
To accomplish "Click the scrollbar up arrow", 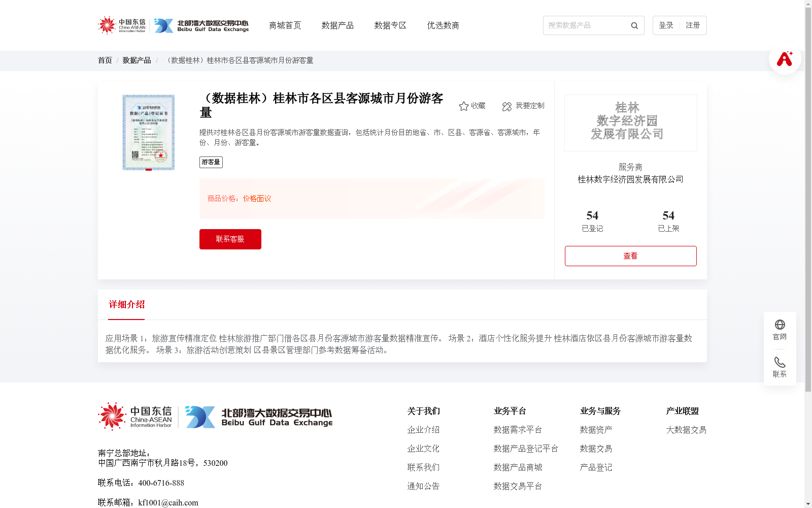I will click(x=808, y=4).
